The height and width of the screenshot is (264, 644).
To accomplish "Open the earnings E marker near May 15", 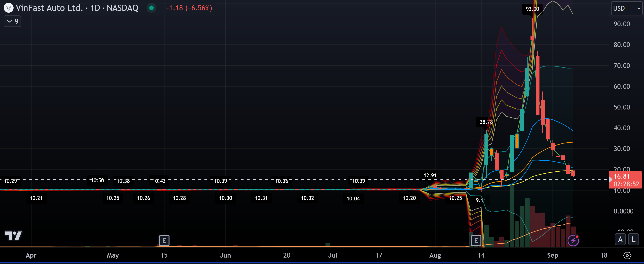I will pyautogui.click(x=164, y=241).
